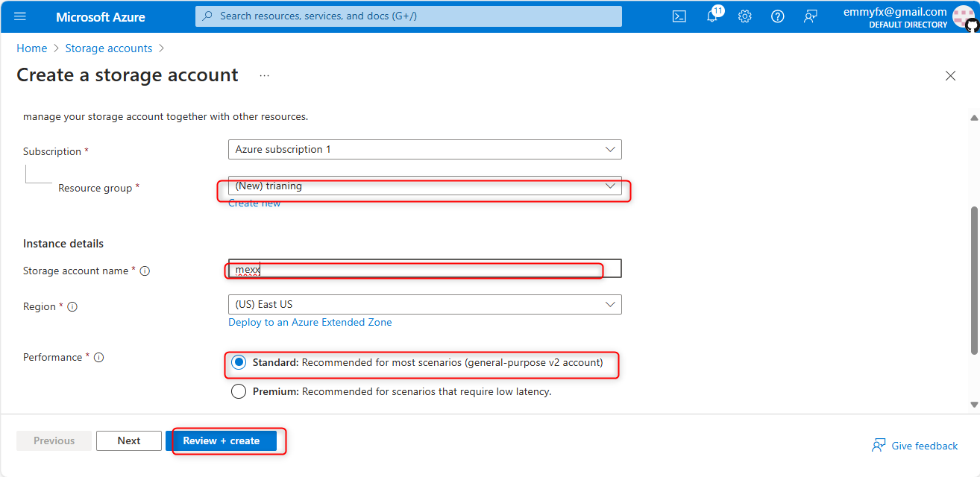The width and height of the screenshot is (980, 477).
Task: Open the Help question mark icon
Action: tap(777, 16)
